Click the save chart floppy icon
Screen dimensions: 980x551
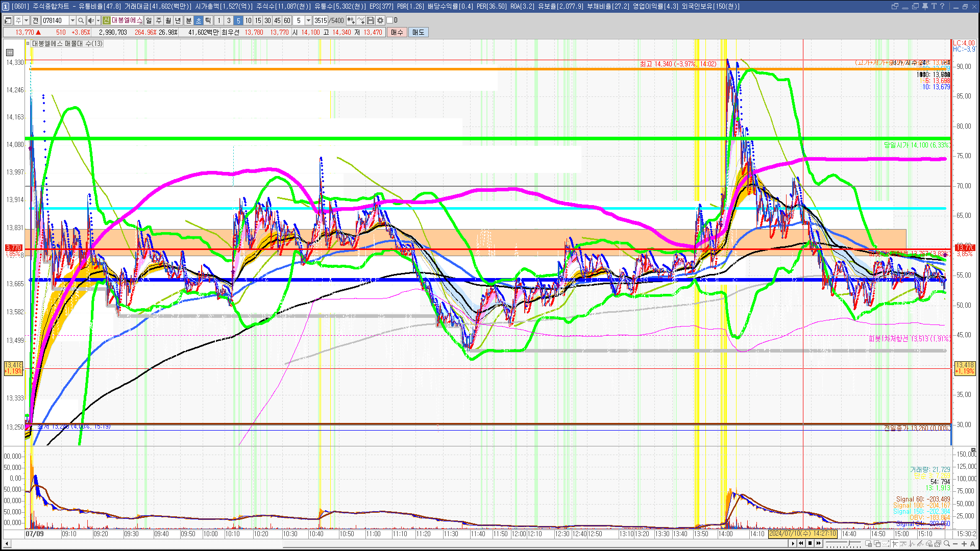pyautogui.click(x=371, y=20)
